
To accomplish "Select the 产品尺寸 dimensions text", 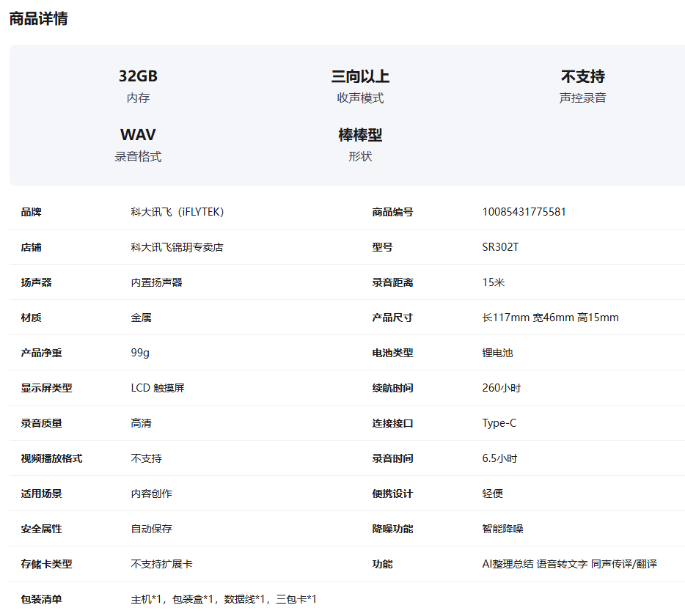I will pyautogui.click(x=551, y=318).
